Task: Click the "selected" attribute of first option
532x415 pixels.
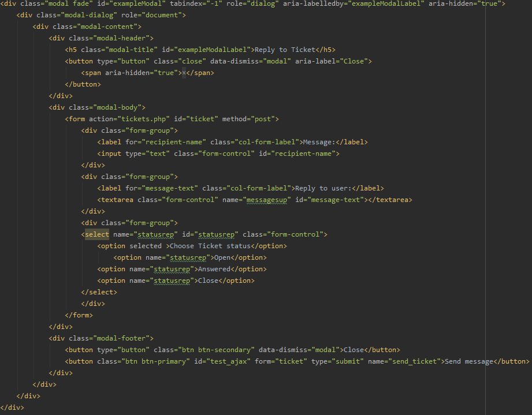Action: (x=146, y=246)
